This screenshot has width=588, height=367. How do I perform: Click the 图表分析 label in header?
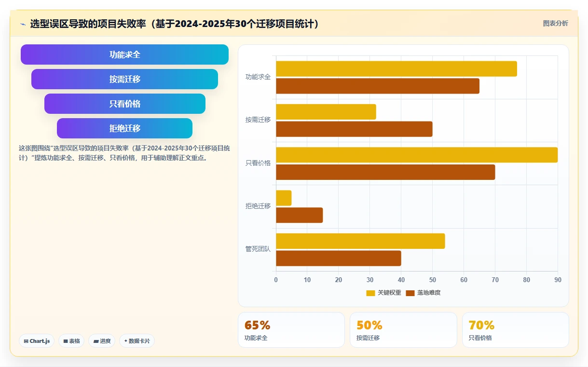(x=555, y=23)
